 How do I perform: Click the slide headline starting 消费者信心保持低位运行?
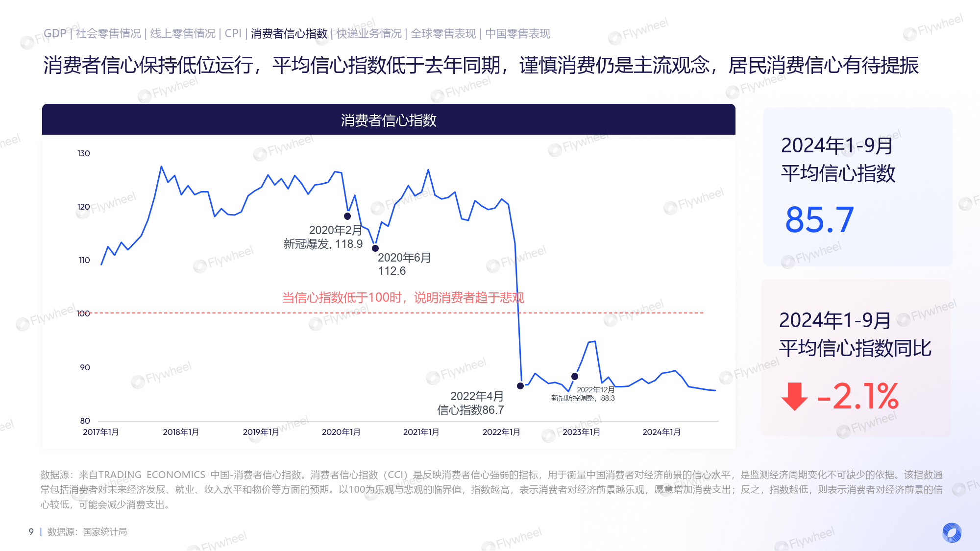(481, 65)
